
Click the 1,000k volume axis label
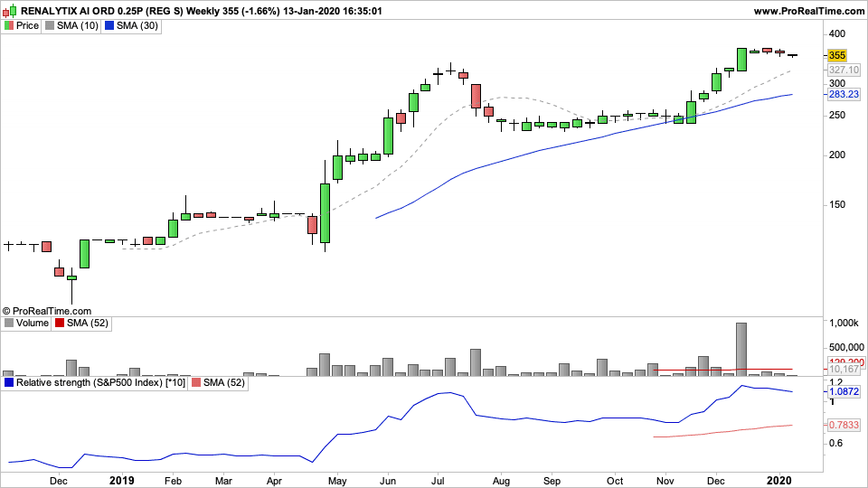(x=844, y=323)
